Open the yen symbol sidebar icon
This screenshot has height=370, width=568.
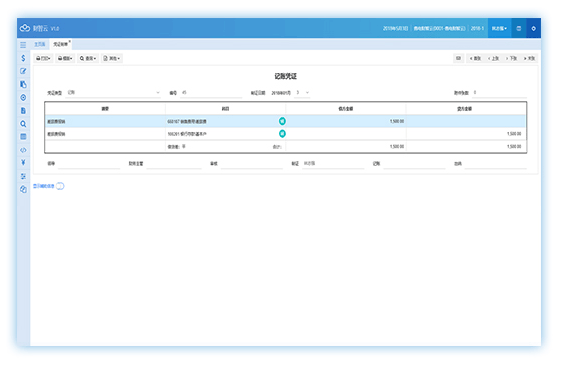click(23, 162)
